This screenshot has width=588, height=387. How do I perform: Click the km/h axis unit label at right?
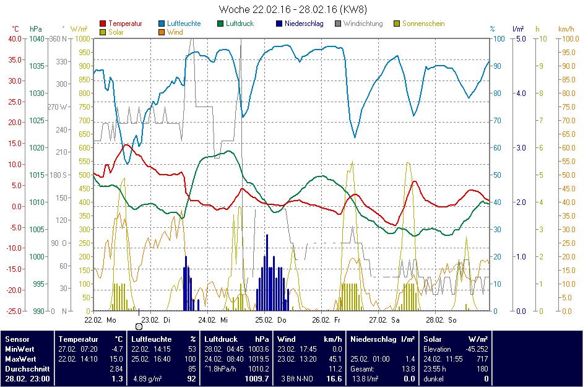[566, 29]
